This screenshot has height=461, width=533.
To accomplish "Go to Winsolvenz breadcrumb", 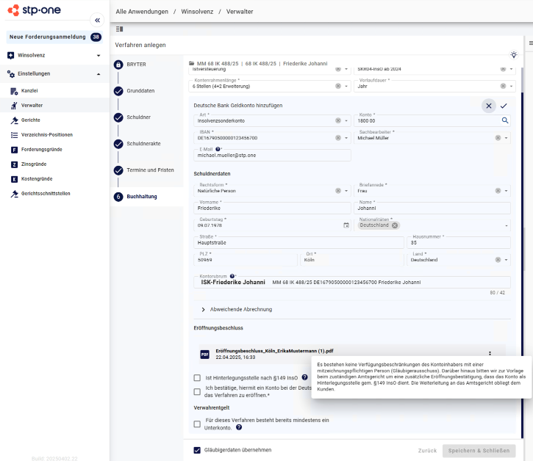I will pyautogui.click(x=197, y=12).
